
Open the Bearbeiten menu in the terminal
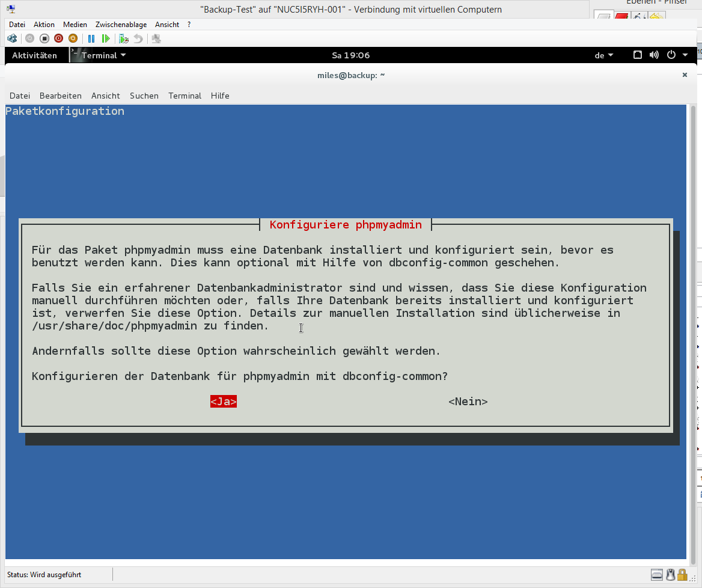61,96
